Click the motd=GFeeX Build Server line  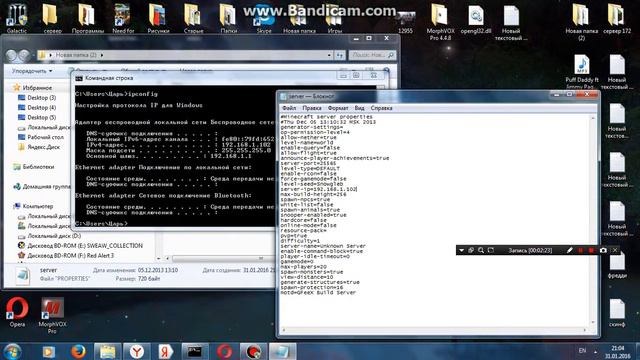[318, 293]
